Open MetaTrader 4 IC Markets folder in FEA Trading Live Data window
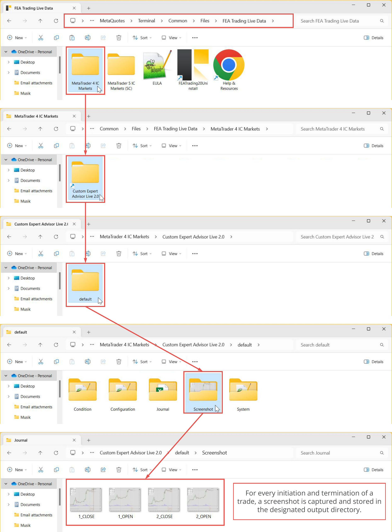The image size is (392, 532). click(85, 70)
